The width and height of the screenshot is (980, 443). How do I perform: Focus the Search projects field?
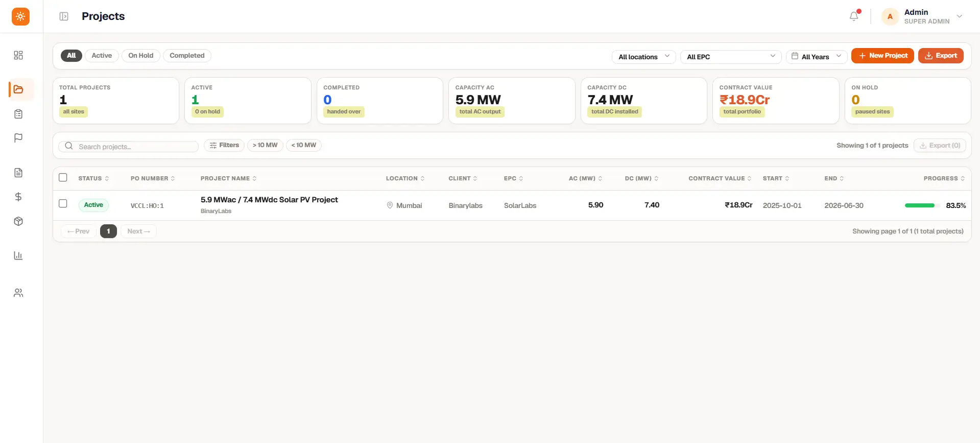pyautogui.click(x=128, y=147)
